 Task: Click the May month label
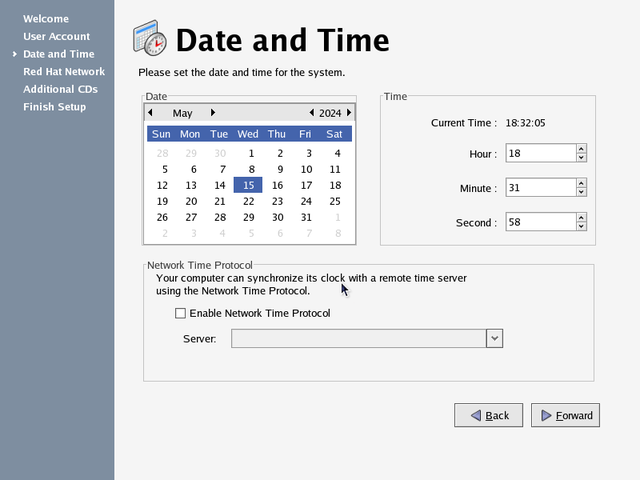tap(182, 113)
